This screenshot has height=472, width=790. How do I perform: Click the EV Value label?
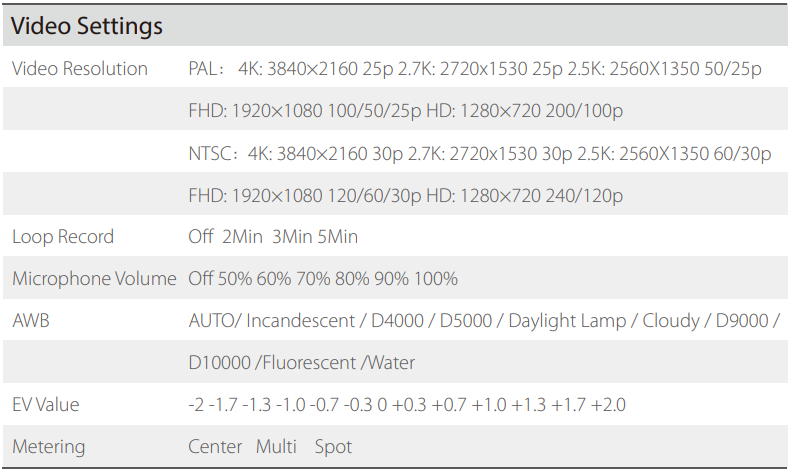[46, 405]
